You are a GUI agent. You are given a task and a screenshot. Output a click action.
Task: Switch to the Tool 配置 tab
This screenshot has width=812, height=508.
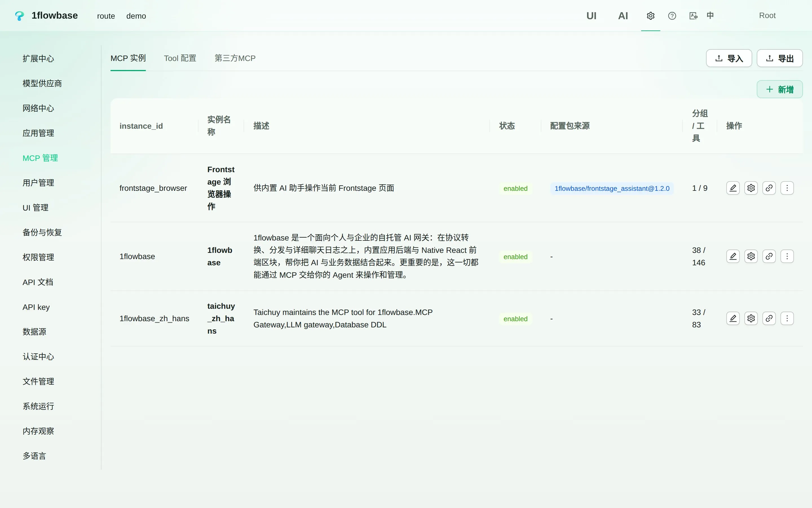coord(180,58)
